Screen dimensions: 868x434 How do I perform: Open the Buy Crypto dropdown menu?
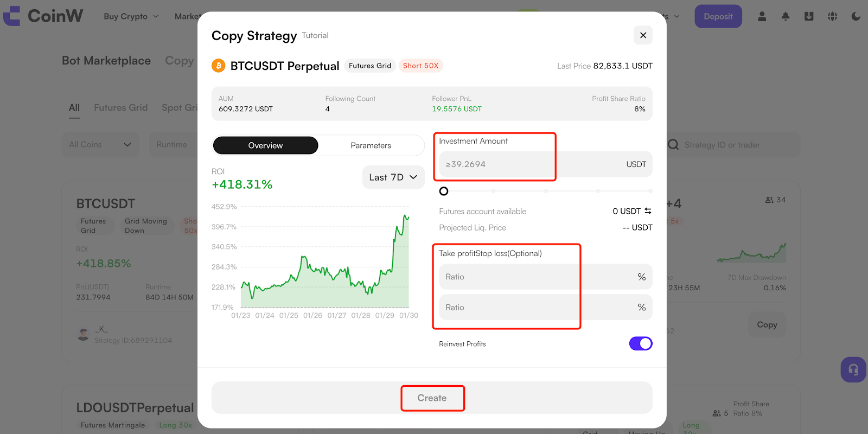click(x=131, y=16)
